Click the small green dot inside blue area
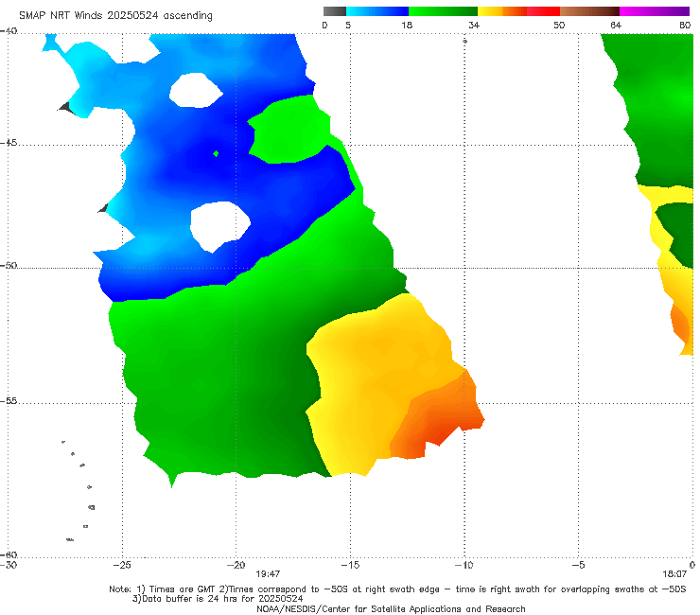 (216, 153)
